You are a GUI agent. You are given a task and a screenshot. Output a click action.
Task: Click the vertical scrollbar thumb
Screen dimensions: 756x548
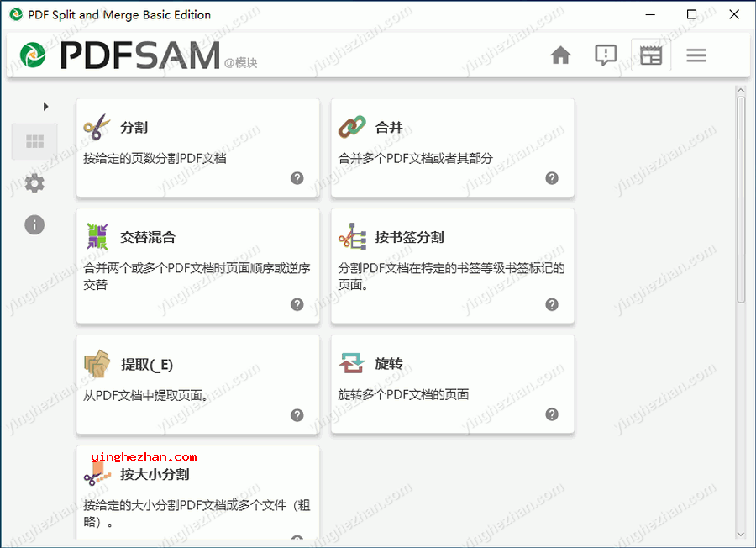click(741, 200)
